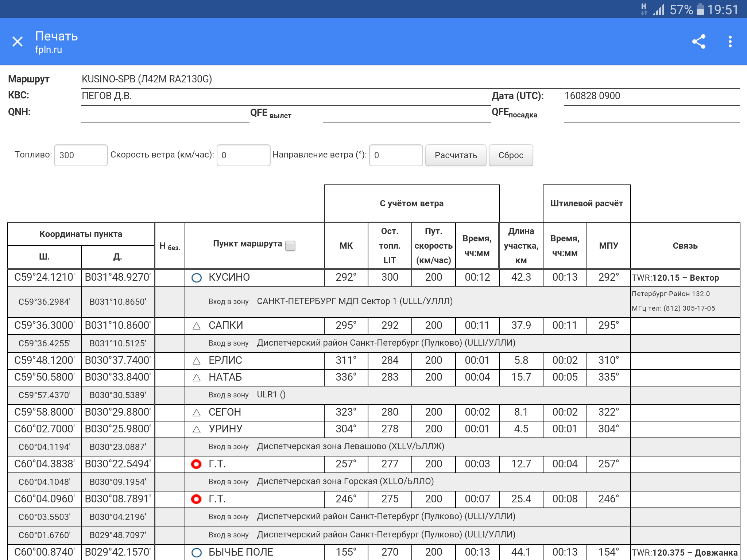Toggle the Пункт маршрута checkbox

[290, 246]
